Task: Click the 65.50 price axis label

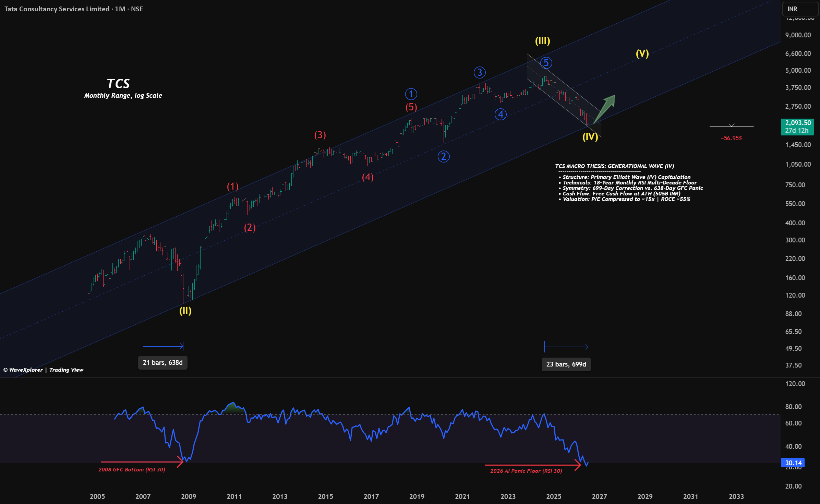Action: click(793, 332)
